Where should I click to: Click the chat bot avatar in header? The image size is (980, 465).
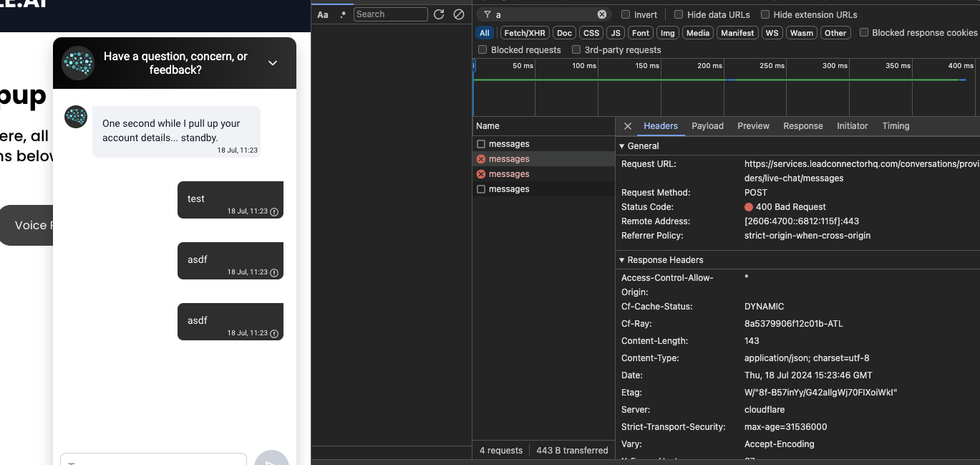[78, 63]
